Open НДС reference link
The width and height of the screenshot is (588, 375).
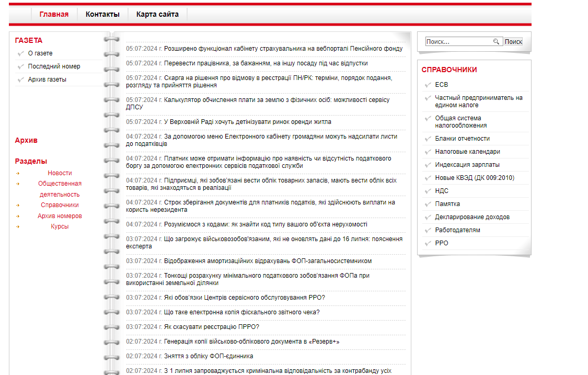point(441,191)
